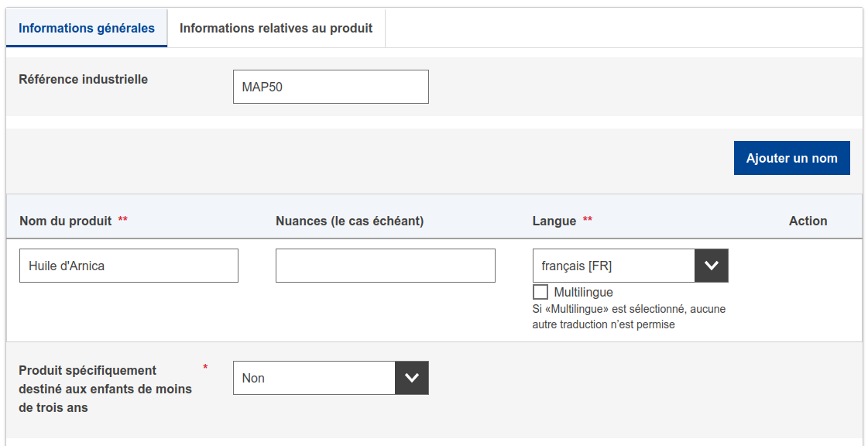The width and height of the screenshot is (868, 446).
Task: Click the Ajouter un nom button
Action: (791, 158)
